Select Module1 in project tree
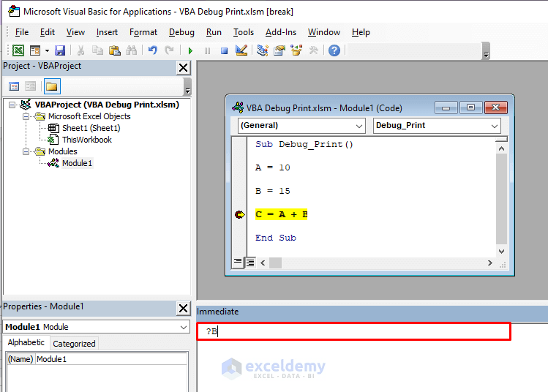 point(77,163)
